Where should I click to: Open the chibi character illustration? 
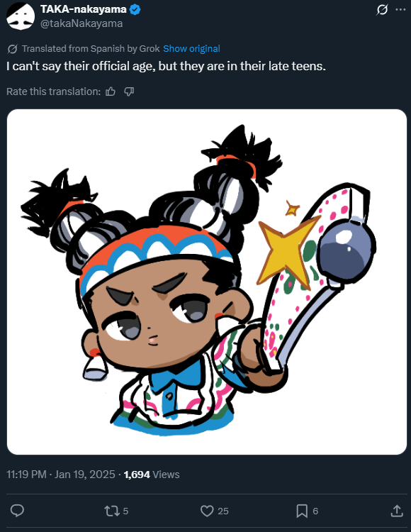click(x=207, y=282)
